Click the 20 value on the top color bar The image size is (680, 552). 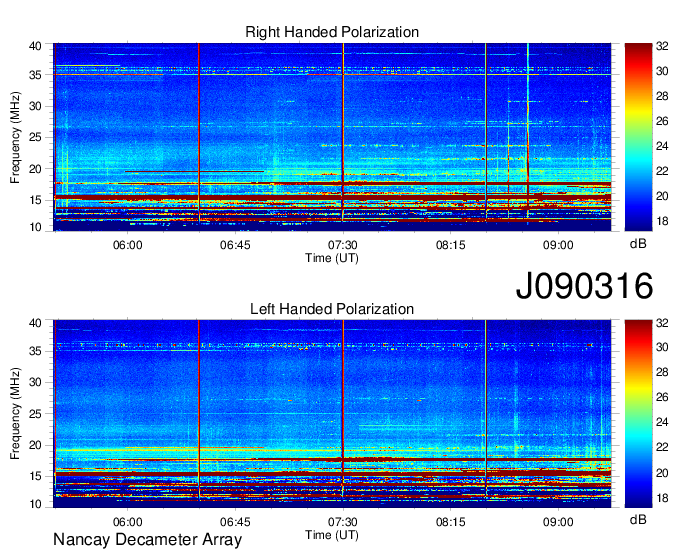(662, 196)
